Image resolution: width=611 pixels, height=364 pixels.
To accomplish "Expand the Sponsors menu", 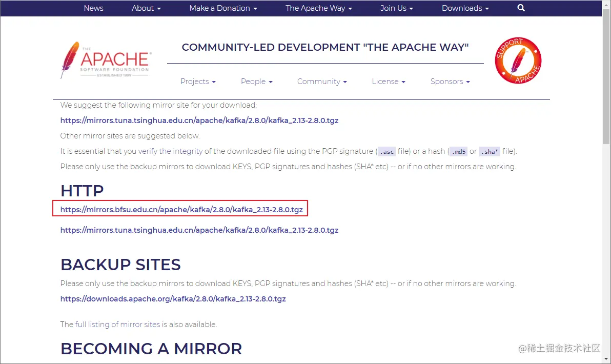I will 450,82.
